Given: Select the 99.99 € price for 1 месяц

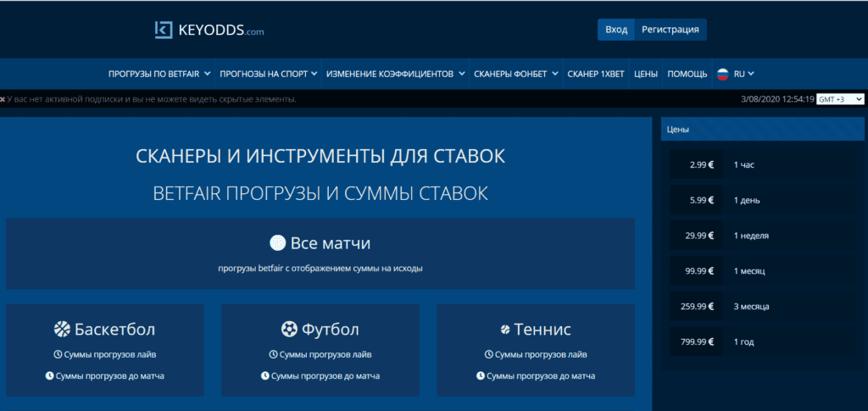Looking at the screenshot, I should (696, 271).
